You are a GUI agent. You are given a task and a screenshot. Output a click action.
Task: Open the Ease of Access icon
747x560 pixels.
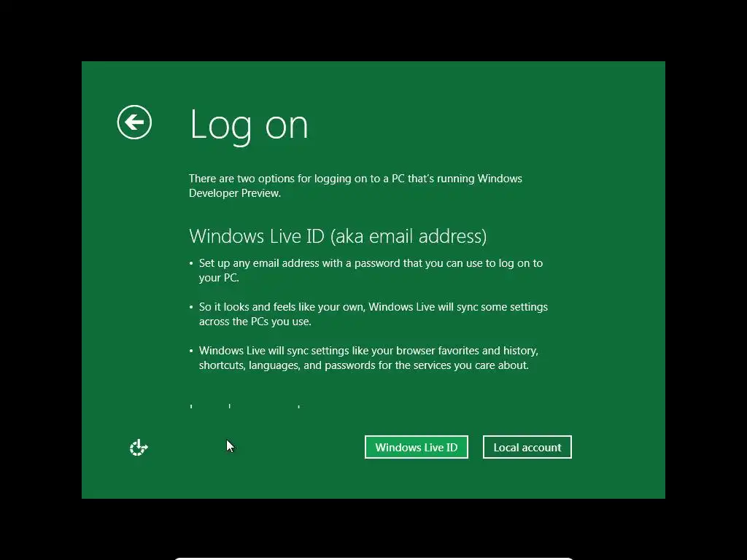click(139, 448)
